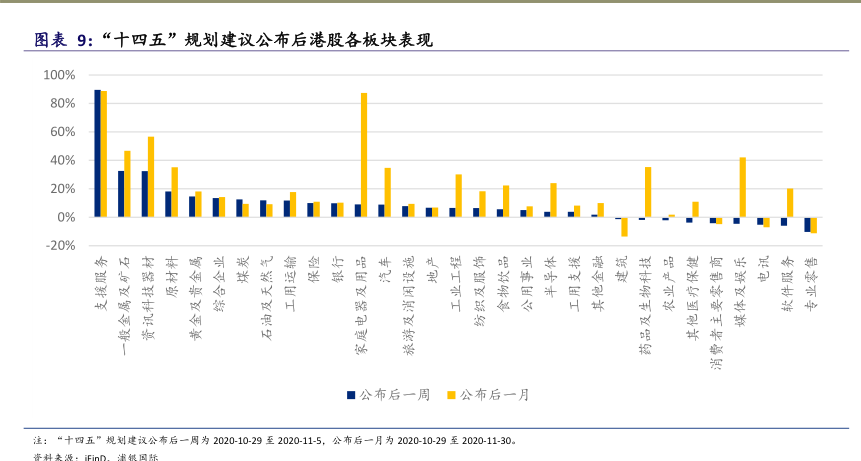Click the 100% y-axis label
The image size is (861, 461).
(x=60, y=75)
